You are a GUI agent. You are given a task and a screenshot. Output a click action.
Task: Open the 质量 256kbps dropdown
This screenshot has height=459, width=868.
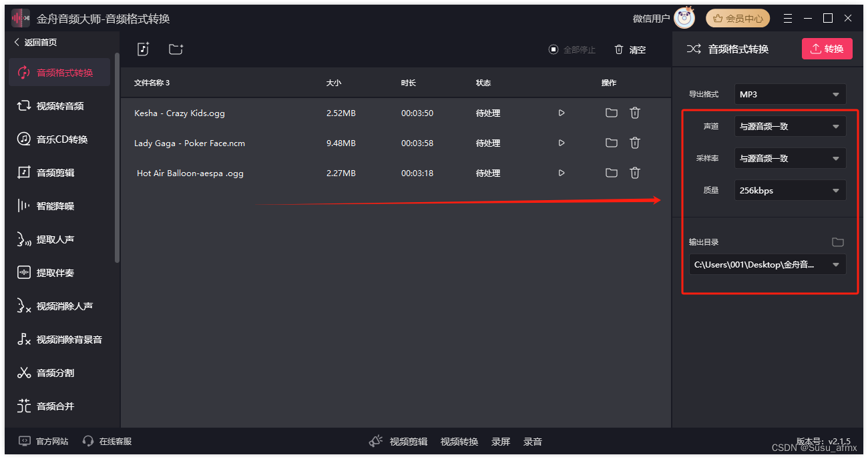point(791,190)
